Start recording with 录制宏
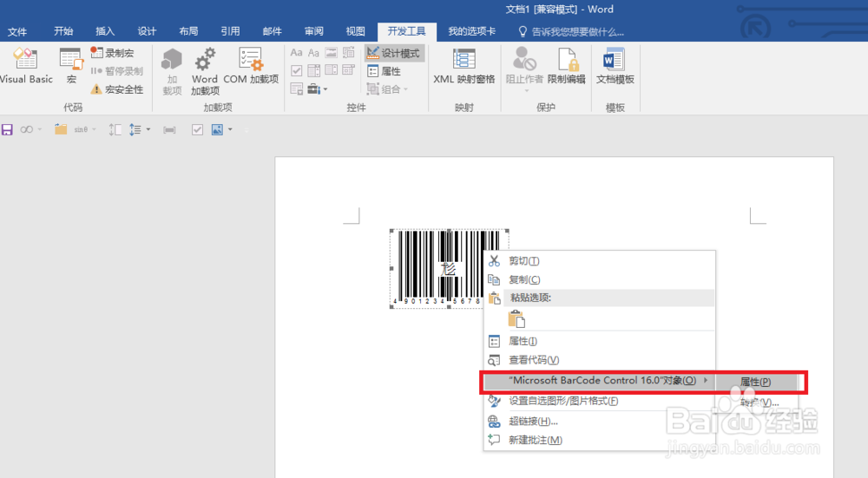Viewport: 868px width, 478px height. [112, 53]
